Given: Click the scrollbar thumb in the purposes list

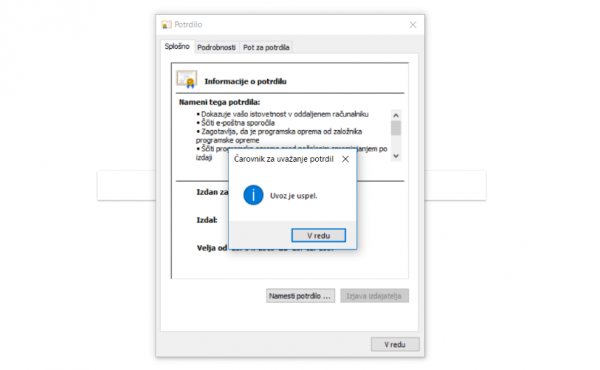Looking at the screenshot, I should pyautogui.click(x=396, y=128).
